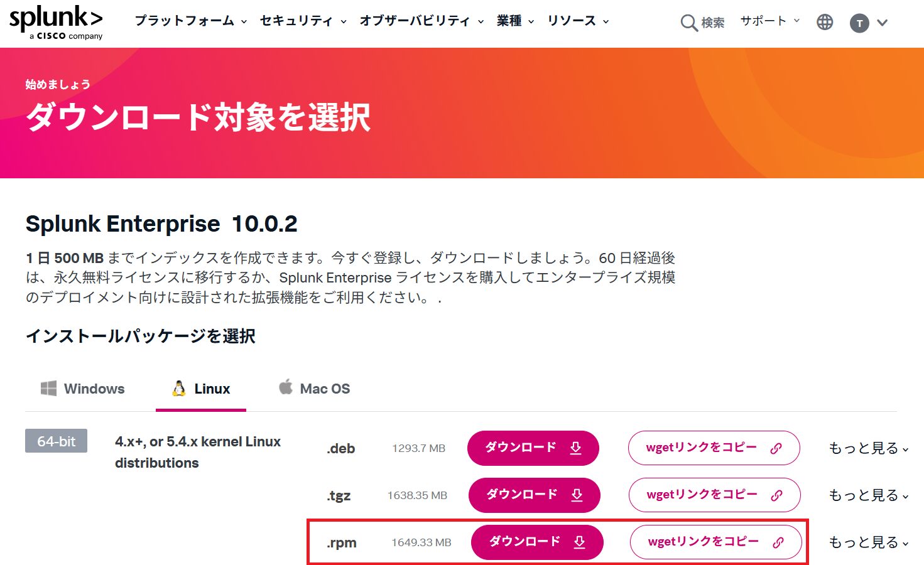The image size is (924, 565).
Task: Open the サポート menu
Action: tap(769, 21)
